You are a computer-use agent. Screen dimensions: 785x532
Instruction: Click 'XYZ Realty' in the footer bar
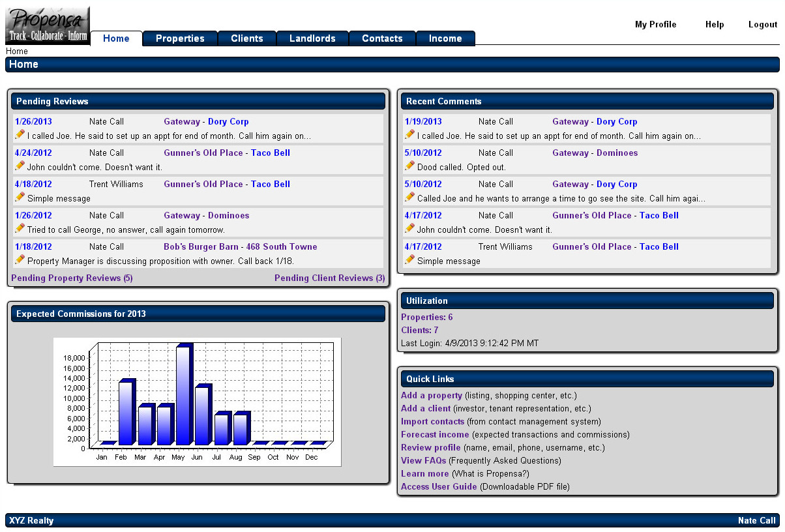[x=31, y=520]
